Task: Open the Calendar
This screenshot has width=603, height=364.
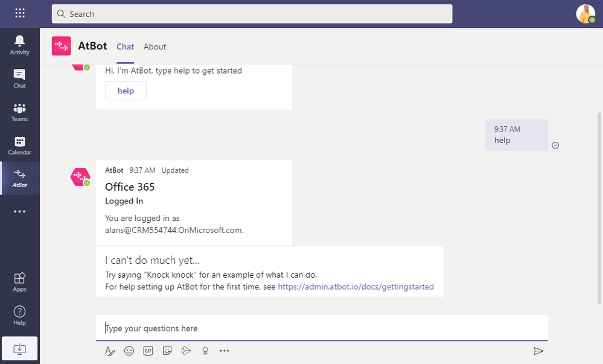Action: tap(19, 145)
